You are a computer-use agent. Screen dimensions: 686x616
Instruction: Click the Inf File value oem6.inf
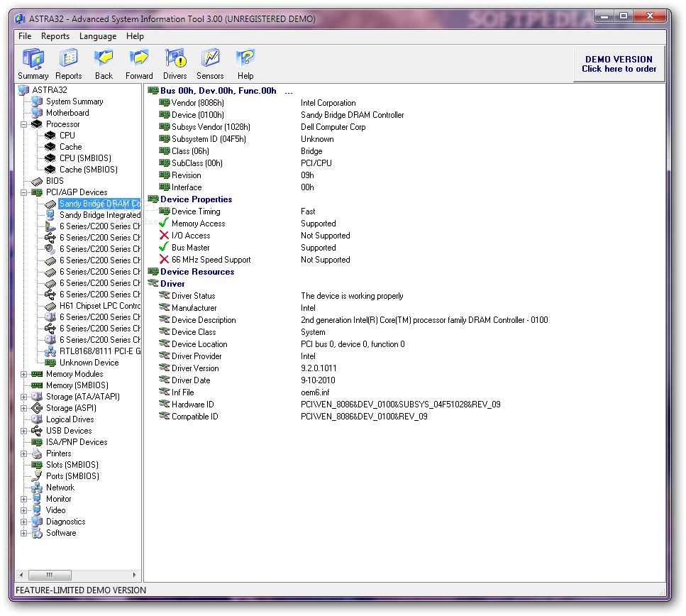point(315,392)
